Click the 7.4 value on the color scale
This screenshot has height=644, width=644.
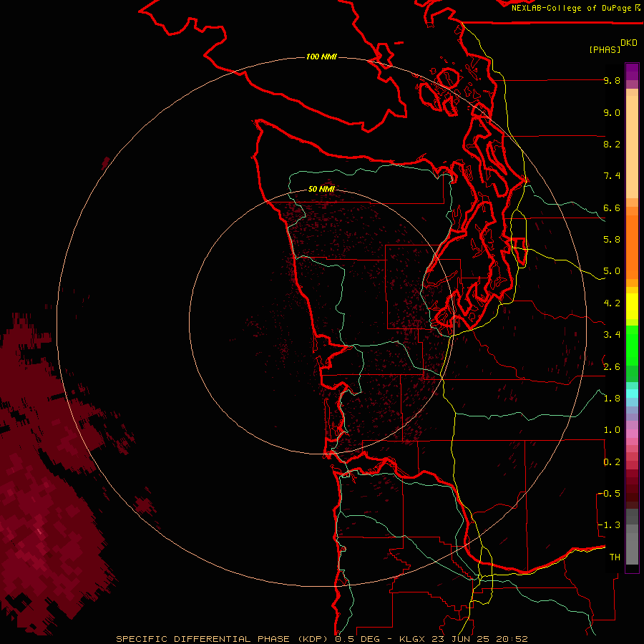click(x=612, y=176)
